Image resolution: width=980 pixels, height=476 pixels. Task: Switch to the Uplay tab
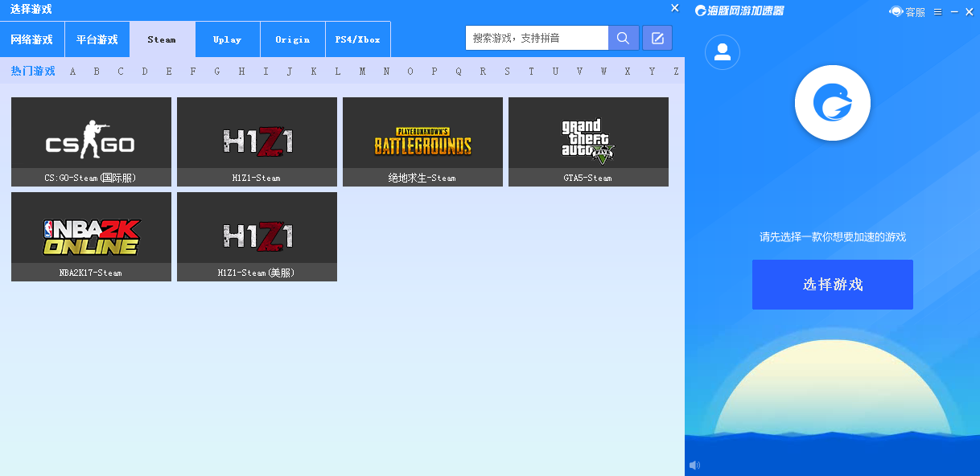(228, 39)
